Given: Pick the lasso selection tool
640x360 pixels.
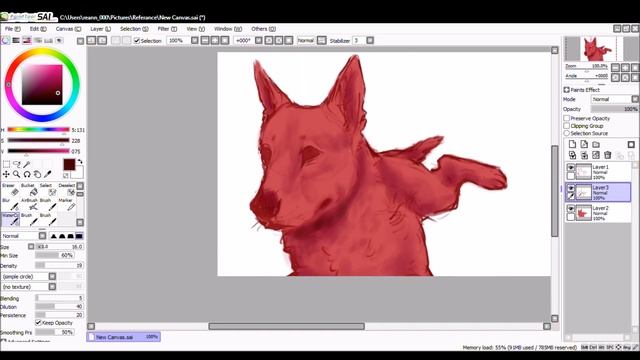Looking at the screenshot, I should coord(17,164).
